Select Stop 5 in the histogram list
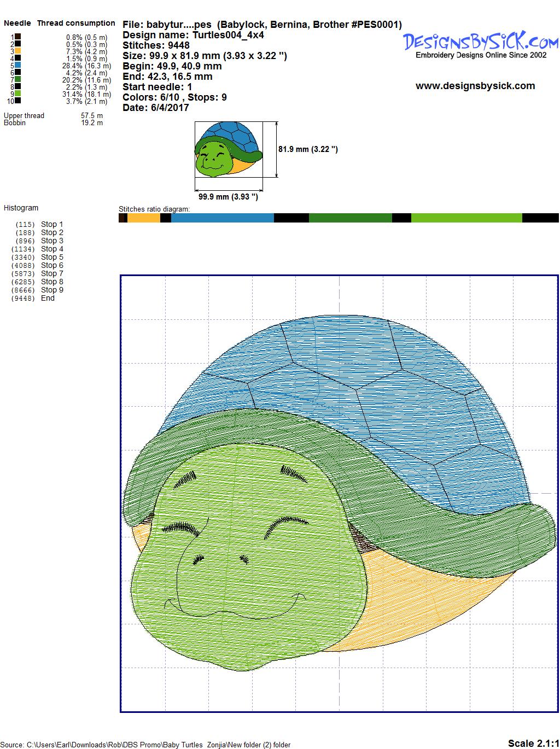 click(52, 257)
